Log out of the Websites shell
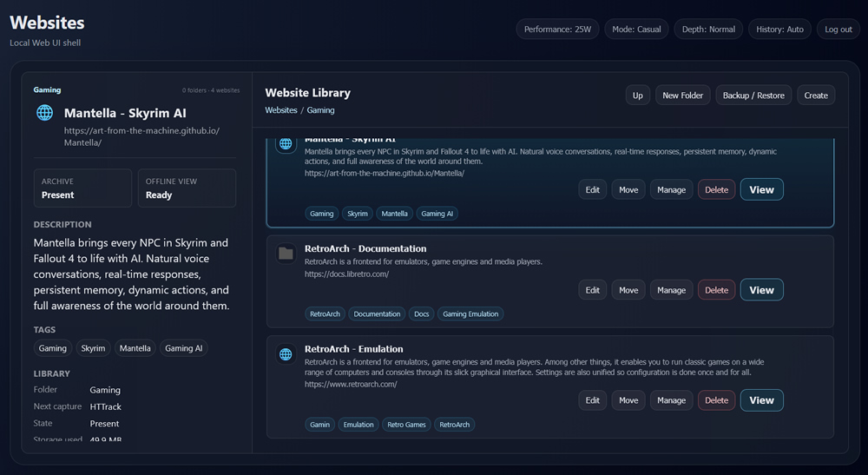Screen dimensions: 868x475 click(x=838, y=30)
